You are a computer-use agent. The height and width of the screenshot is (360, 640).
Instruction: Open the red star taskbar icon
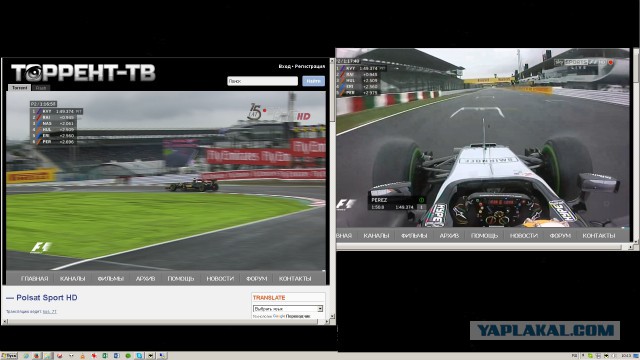pos(94,356)
